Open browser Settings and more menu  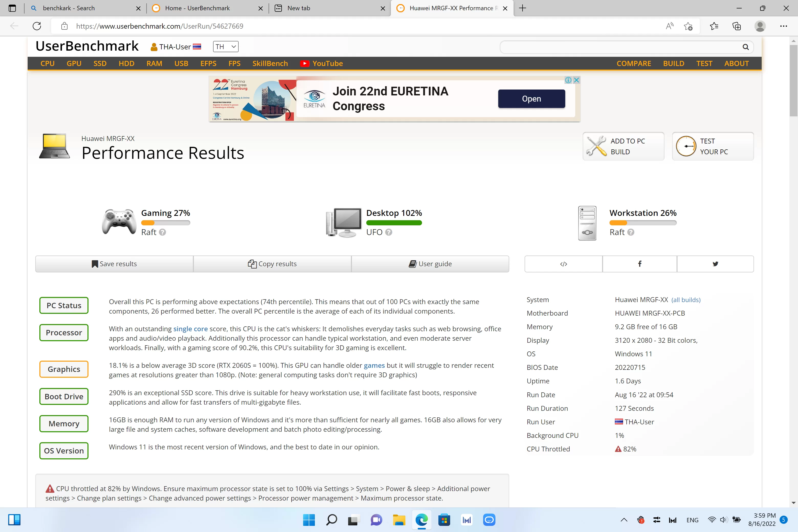(x=783, y=26)
